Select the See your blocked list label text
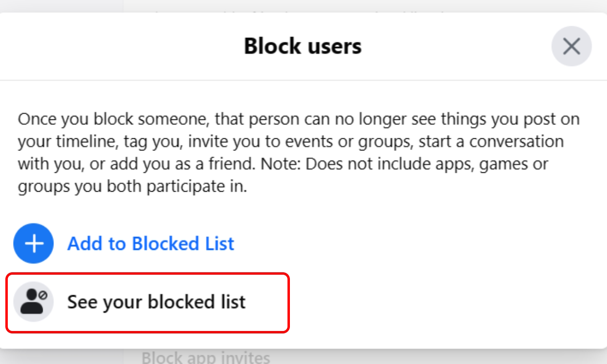 (x=158, y=301)
